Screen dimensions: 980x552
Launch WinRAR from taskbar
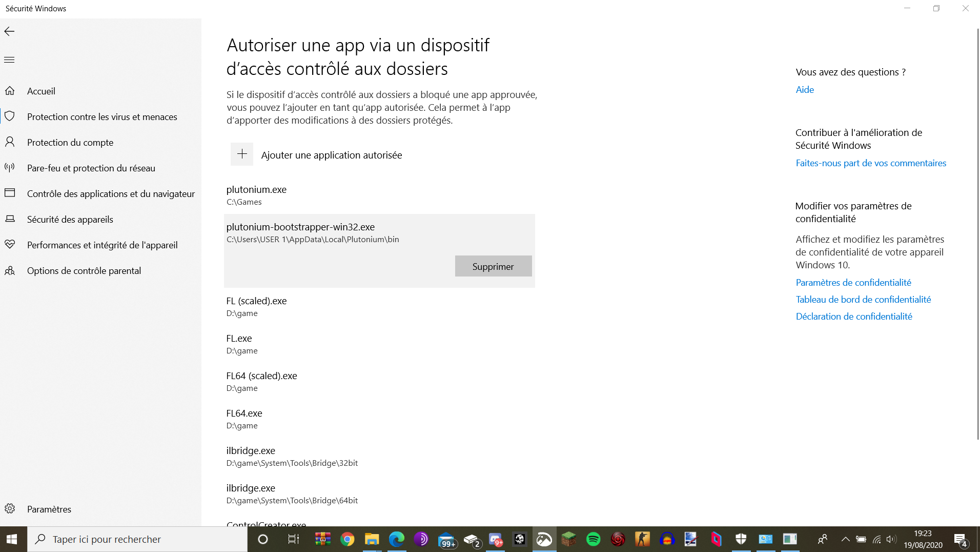pos(322,539)
